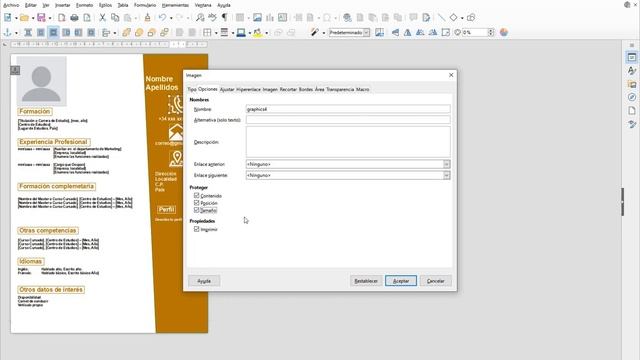Select the Cut scissors icon
Screen dimensions: 640x360
[x=103, y=18]
